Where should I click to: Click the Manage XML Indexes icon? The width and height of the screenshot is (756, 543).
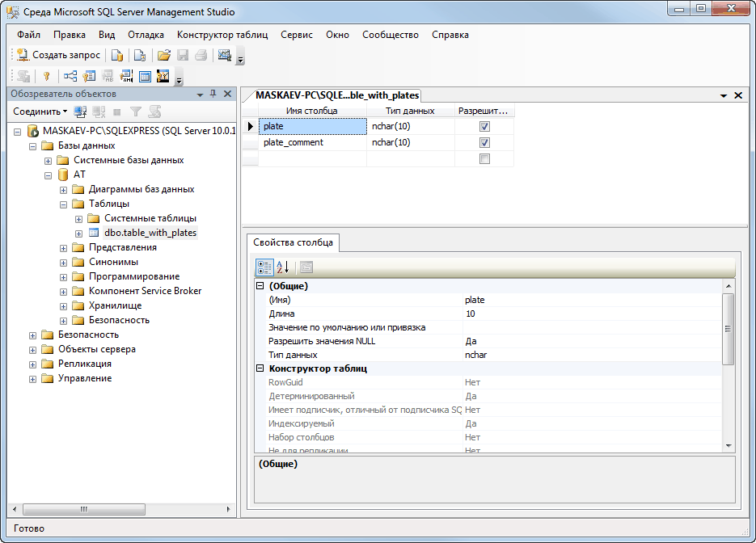coord(126,77)
